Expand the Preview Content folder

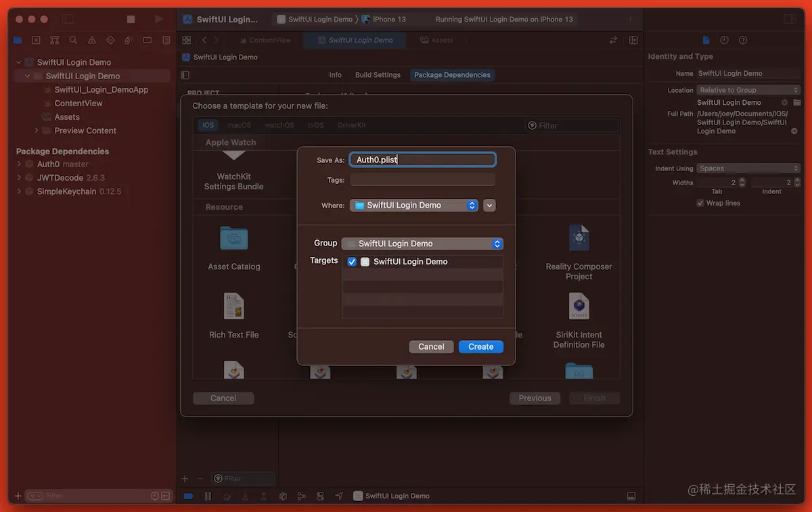click(37, 131)
